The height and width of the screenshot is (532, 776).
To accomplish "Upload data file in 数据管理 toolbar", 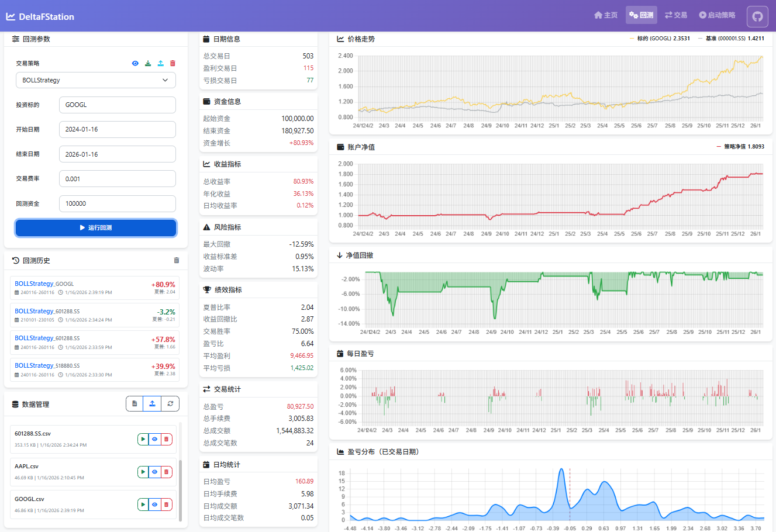I will (152, 403).
